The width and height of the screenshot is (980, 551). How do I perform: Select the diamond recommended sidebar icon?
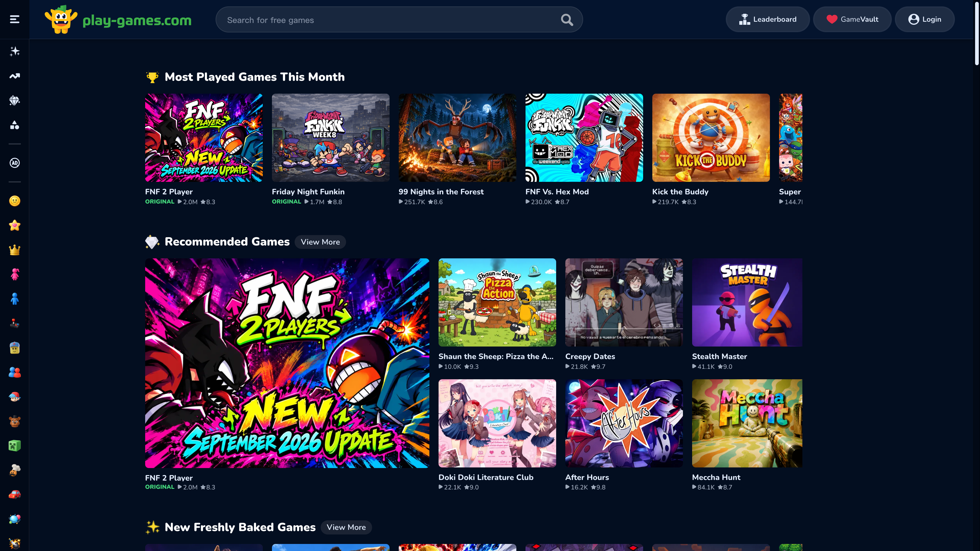click(14, 101)
